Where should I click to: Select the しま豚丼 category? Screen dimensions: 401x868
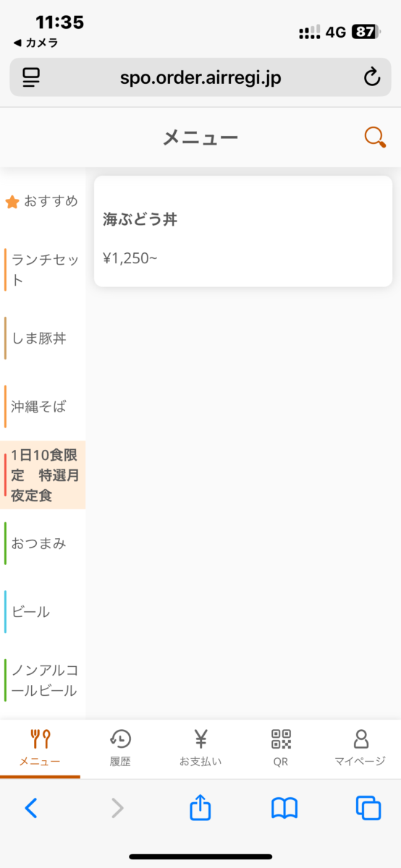[x=43, y=339]
